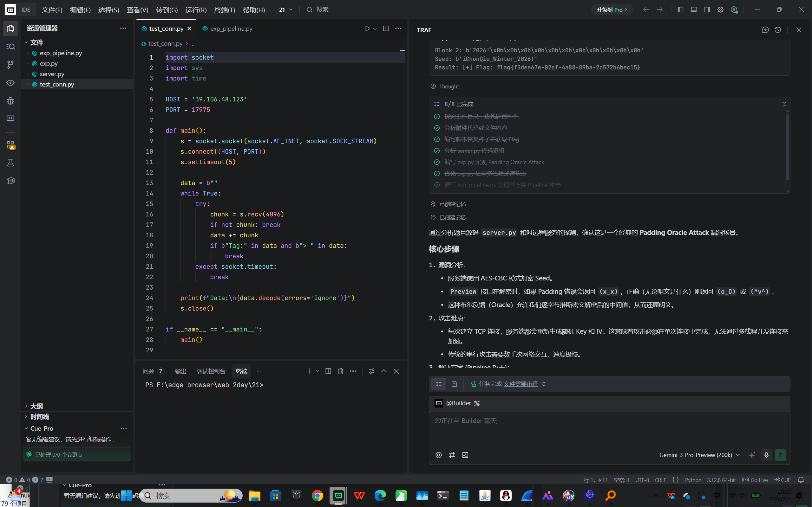This screenshot has width=812, height=507.
Task: Click the voice input microphone icon
Action: point(766,455)
